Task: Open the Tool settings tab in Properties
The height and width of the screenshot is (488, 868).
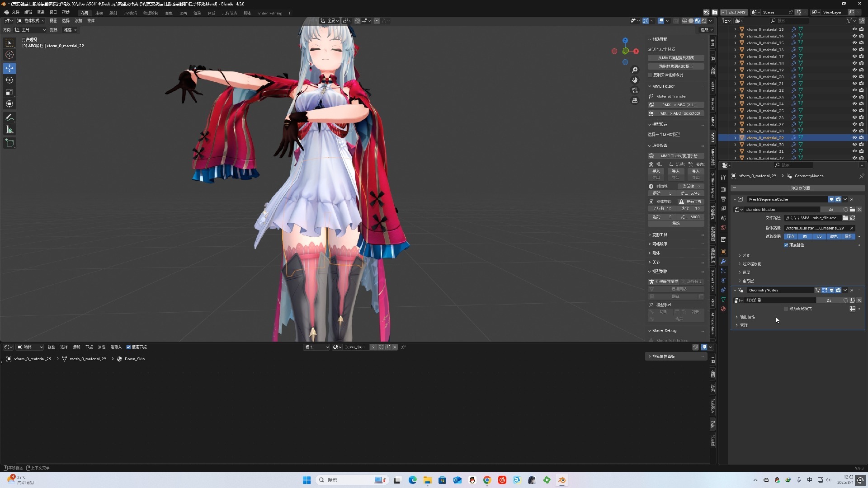Action: coord(723,178)
